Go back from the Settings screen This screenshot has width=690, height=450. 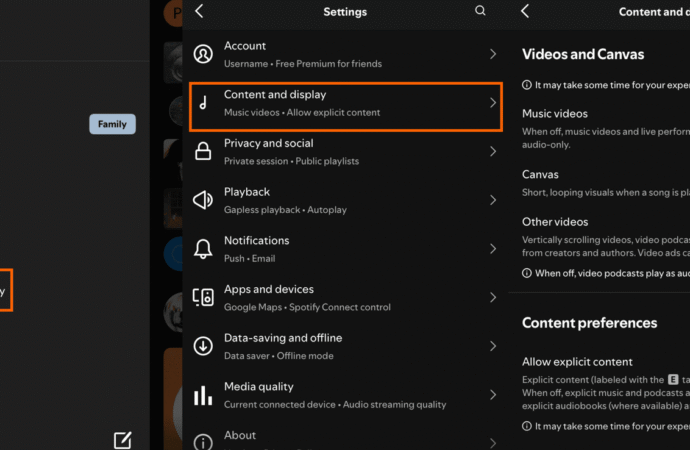tap(199, 11)
